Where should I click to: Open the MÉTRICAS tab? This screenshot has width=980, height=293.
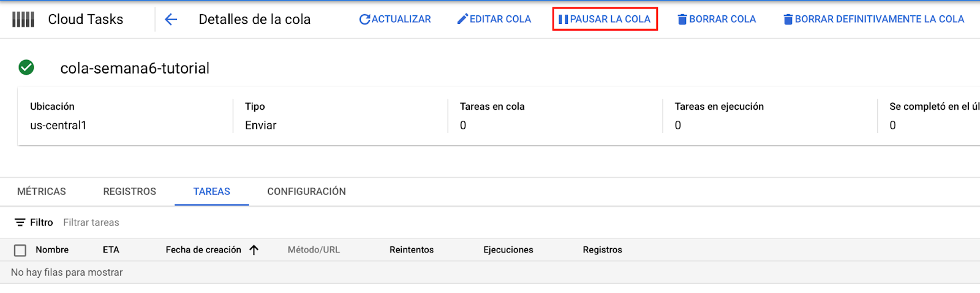point(42,191)
